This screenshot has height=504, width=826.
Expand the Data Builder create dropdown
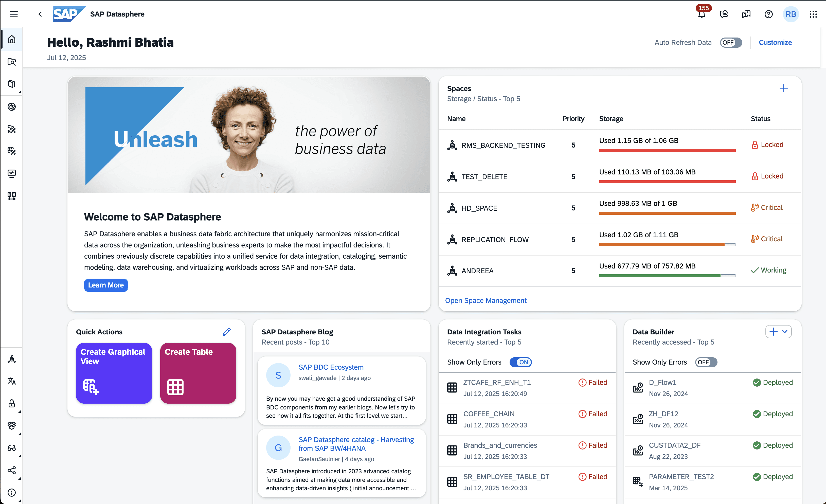[x=784, y=332]
